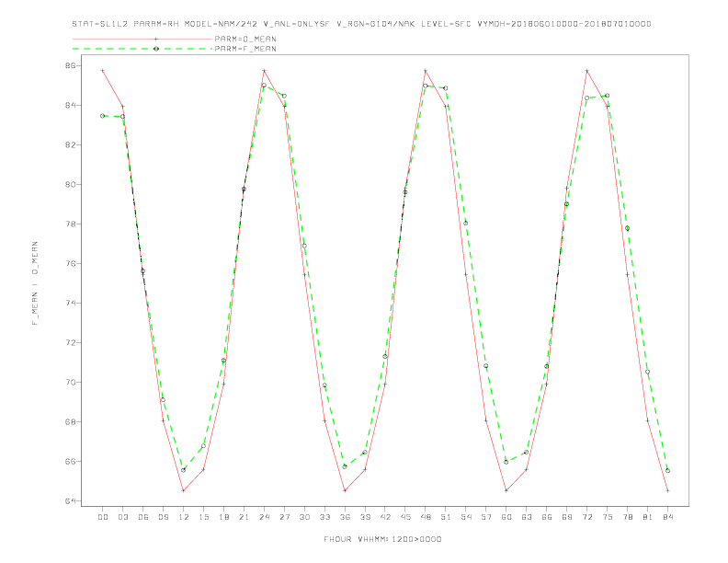Select the MODEL-NAM/242 text in the title
This screenshot has height=563, width=728.
[x=221, y=24]
